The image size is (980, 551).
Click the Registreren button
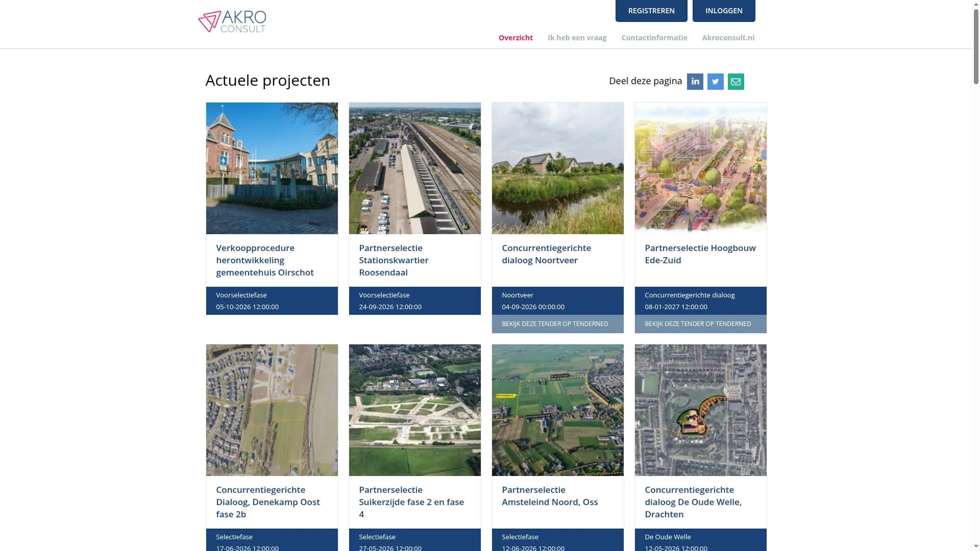(651, 11)
